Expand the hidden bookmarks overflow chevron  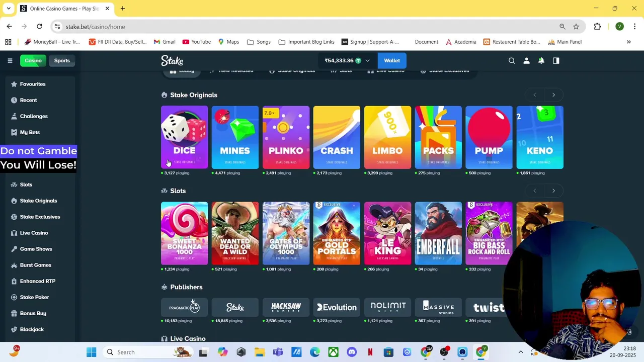tap(628, 42)
